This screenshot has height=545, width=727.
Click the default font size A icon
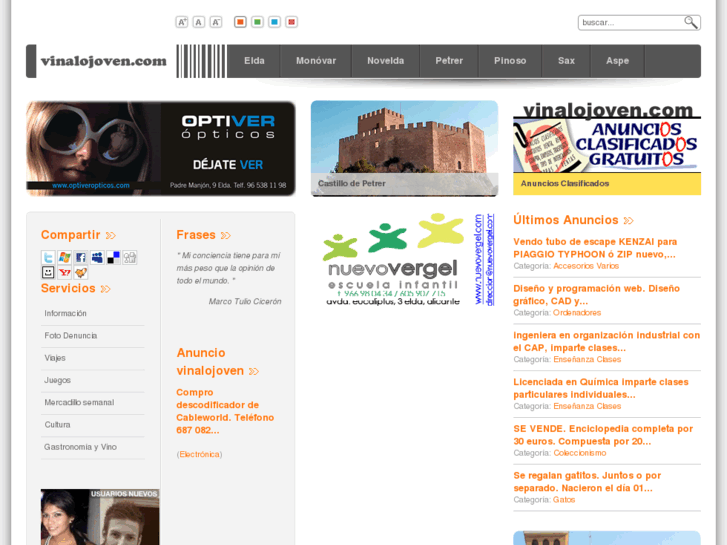[x=198, y=22]
